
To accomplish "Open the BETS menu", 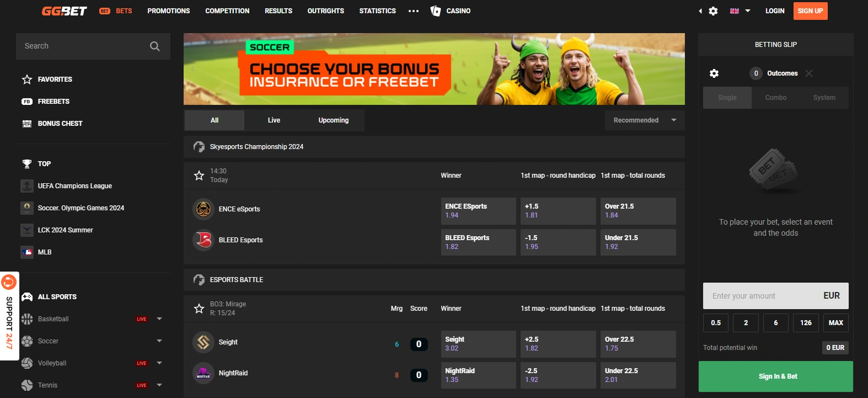I will pos(116,11).
